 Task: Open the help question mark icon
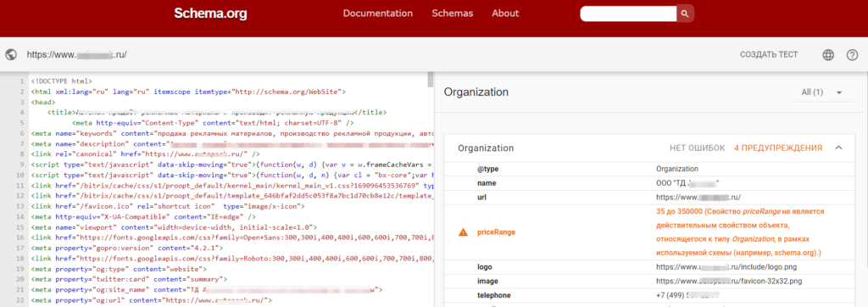tap(852, 55)
